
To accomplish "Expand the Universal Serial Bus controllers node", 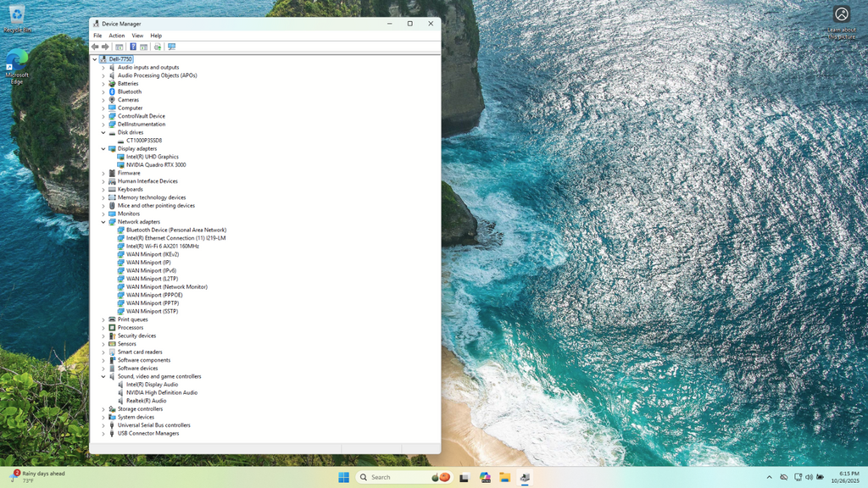I will coord(103,425).
